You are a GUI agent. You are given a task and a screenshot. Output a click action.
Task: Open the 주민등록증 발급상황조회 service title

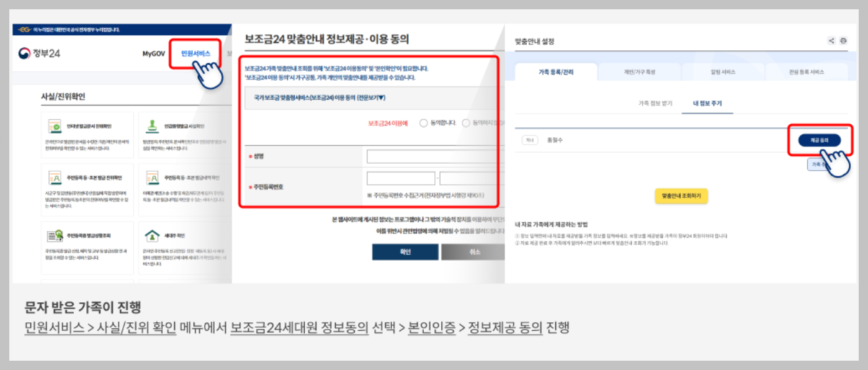(89, 236)
